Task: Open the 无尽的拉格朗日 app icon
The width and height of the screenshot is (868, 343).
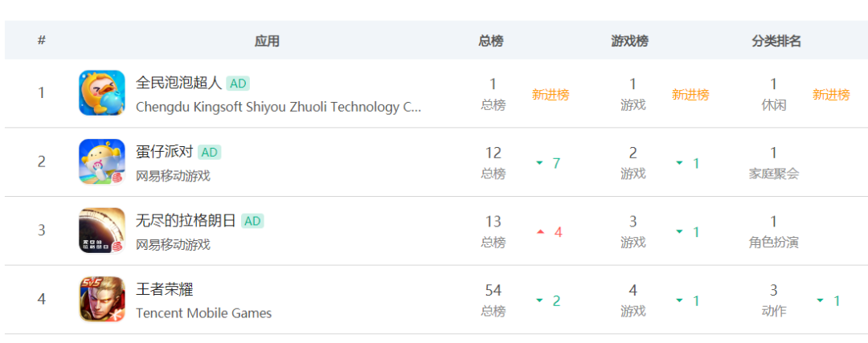Action: click(x=102, y=231)
